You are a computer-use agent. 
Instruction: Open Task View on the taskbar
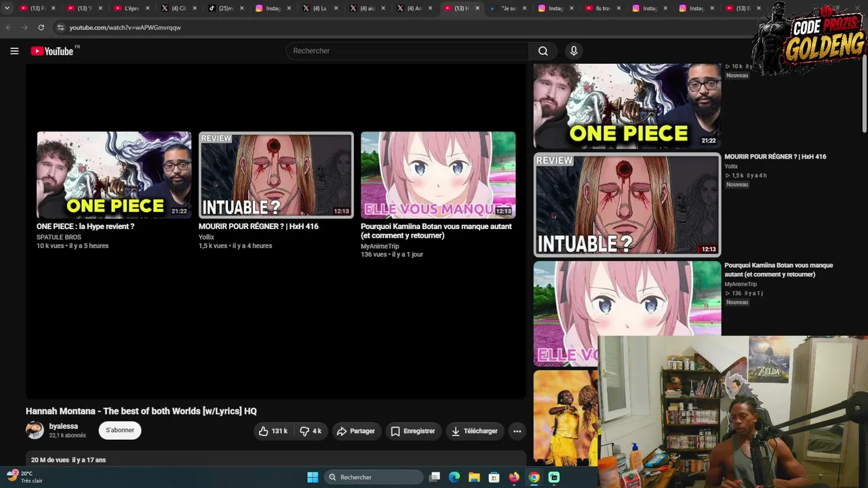coord(435,477)
